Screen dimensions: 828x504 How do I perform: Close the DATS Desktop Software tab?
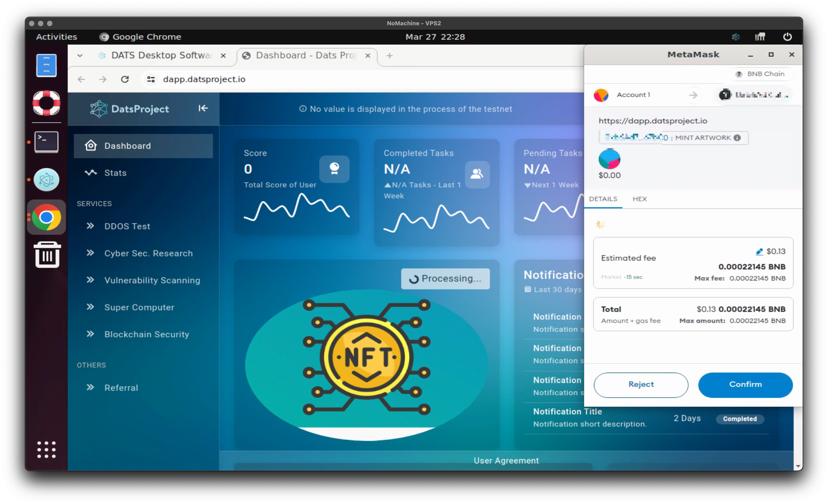(223, 56)
